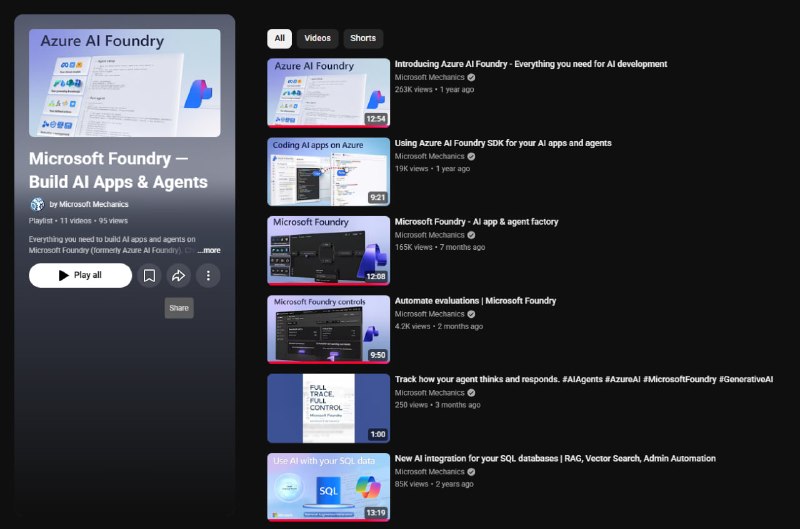Click verified badge on Automate evaluations row
This screenshot has height=529, width=800.
[x=471, y=314]
